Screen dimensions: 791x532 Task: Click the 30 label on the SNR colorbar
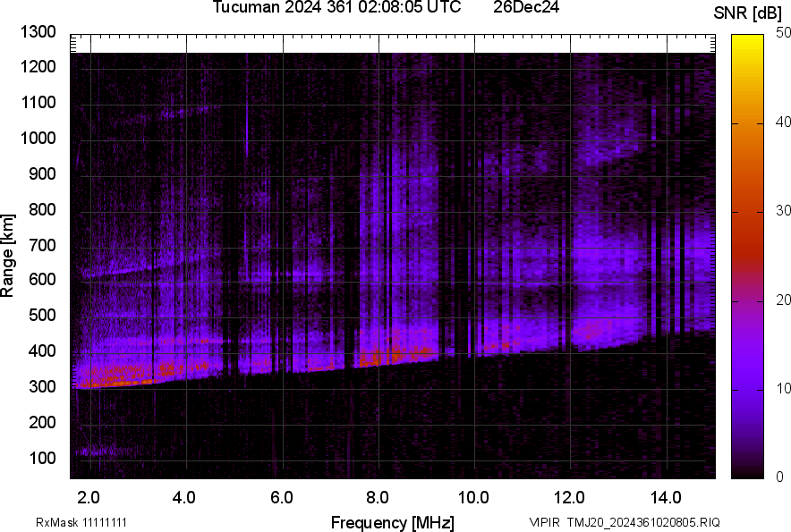pos(784,211)
